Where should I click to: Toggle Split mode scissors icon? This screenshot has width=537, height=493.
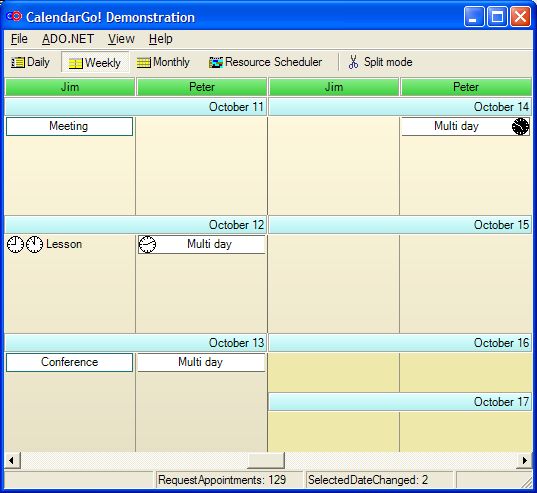pyautogui.click(x=353, y=62)
